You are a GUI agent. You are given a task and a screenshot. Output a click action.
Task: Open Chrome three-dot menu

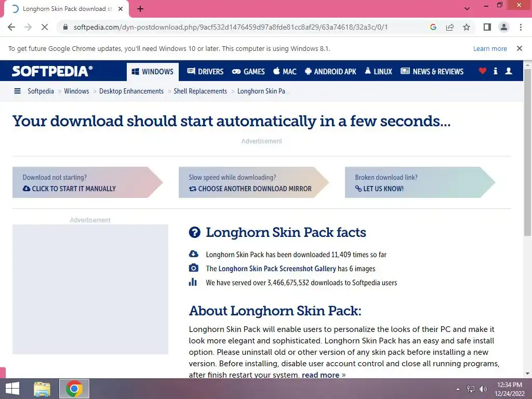tap(521, 27)
